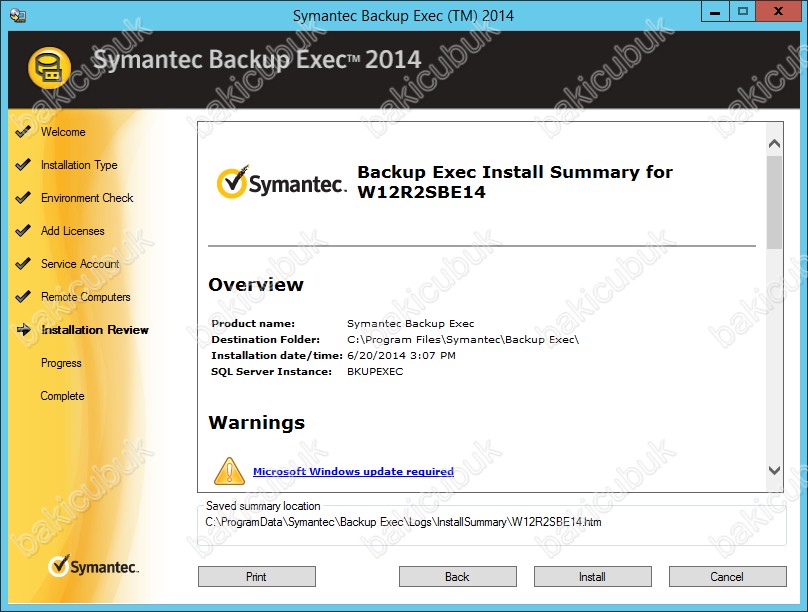Go back with the Back button

(x=458, y=576)
